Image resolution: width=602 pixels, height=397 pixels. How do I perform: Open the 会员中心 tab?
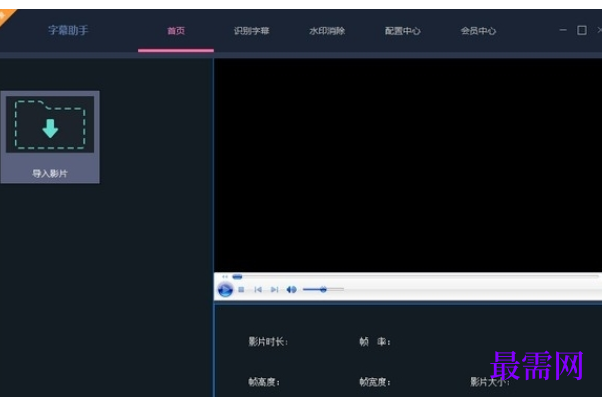[x=478, y=31]
